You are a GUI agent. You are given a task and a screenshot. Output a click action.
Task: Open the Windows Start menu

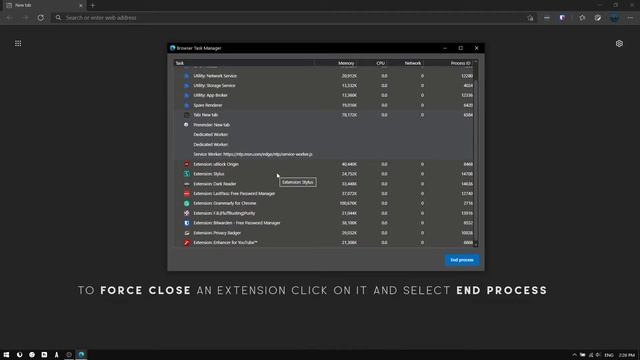point(6,355)
